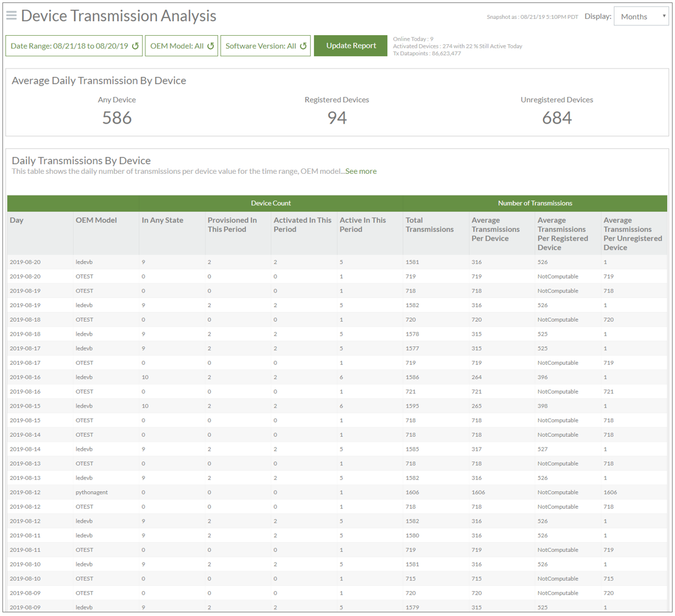The height and width of the screenshot is (616, 675).
Task: Click total transmissions value 721
Action: point(410,392)
